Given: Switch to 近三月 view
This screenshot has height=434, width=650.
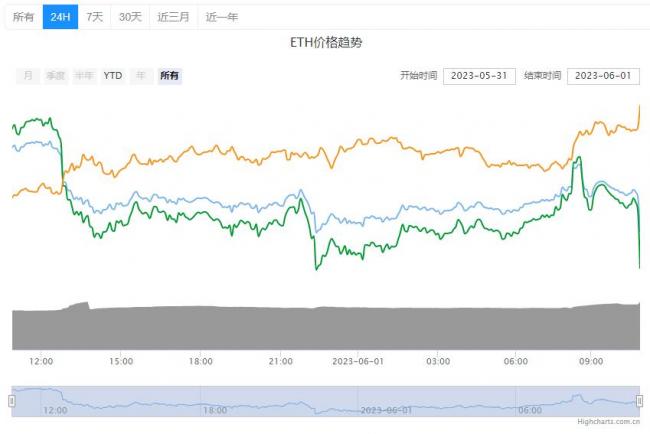Looking at the screenshot, I should [x=174, y=17].
